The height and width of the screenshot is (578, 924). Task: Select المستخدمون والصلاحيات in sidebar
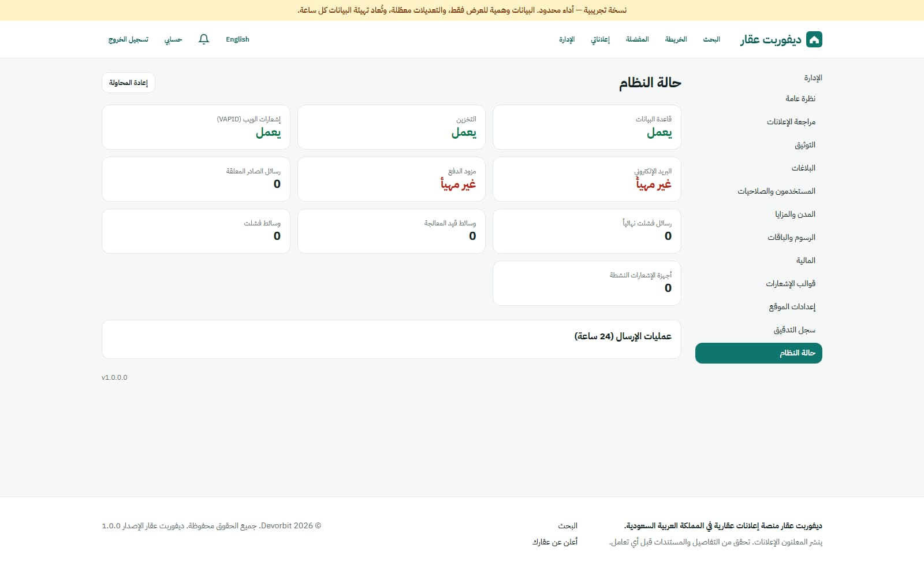click(759, 191)
